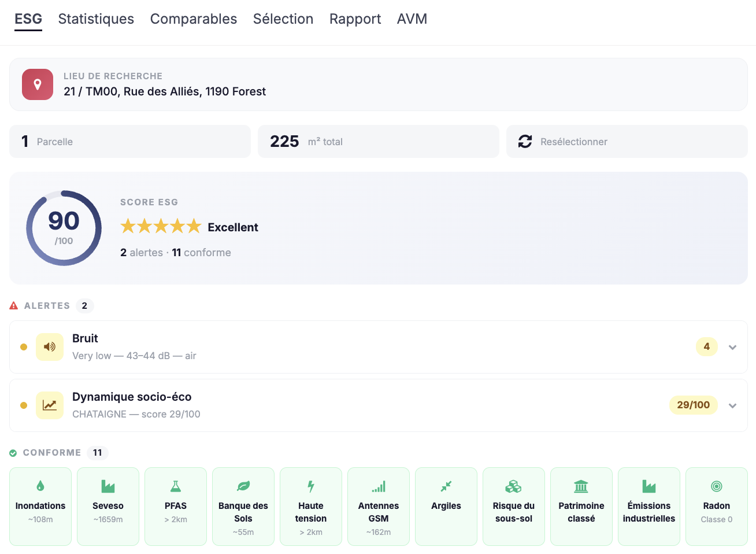Click 'Very low — 43–44 dB — air' text
756x554 pixels.
coord(134,356)
